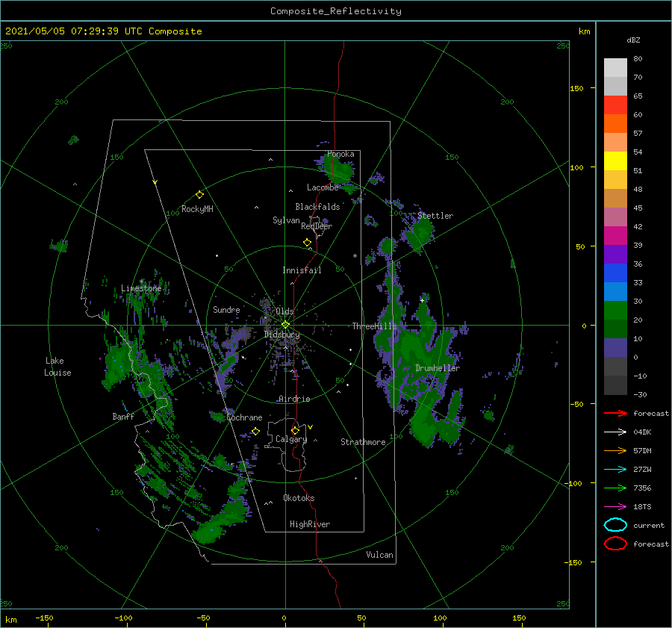This screenshot has width=672, height=628.
Task: Select the dark gray -30 to -10 swatch
Action: (615, 385)
